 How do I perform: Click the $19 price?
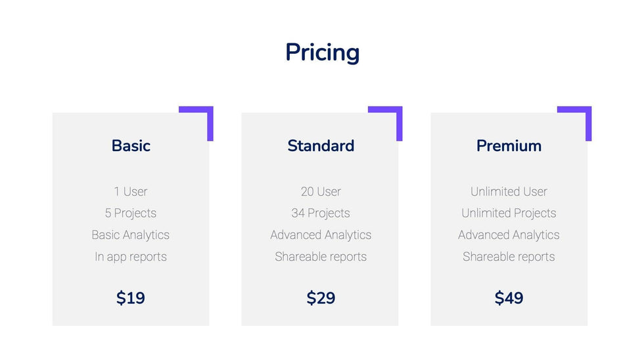click(131, 298)
